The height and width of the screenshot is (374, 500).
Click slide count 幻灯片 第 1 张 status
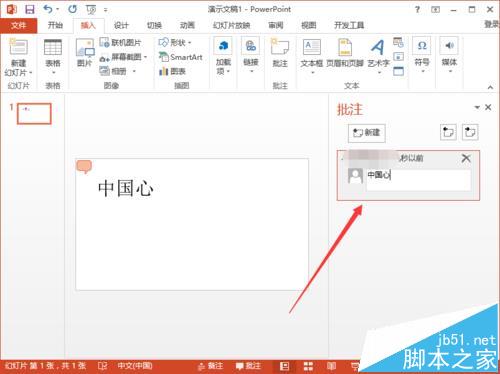[x=46, y=366]
